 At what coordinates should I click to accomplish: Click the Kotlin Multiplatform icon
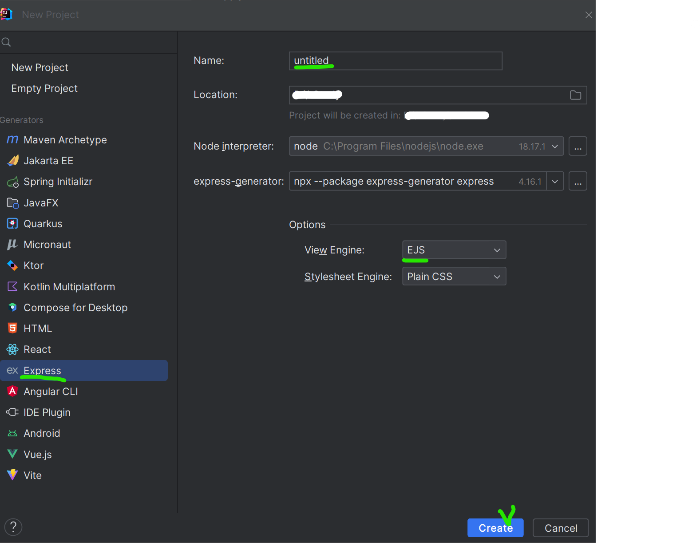pos(12,287)
